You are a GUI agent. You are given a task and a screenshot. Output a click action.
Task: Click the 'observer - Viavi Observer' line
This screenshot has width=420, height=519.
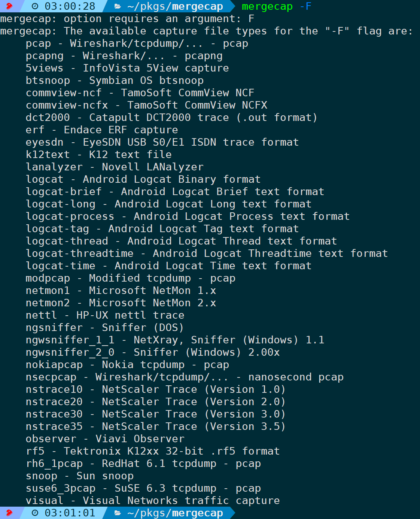105,439
